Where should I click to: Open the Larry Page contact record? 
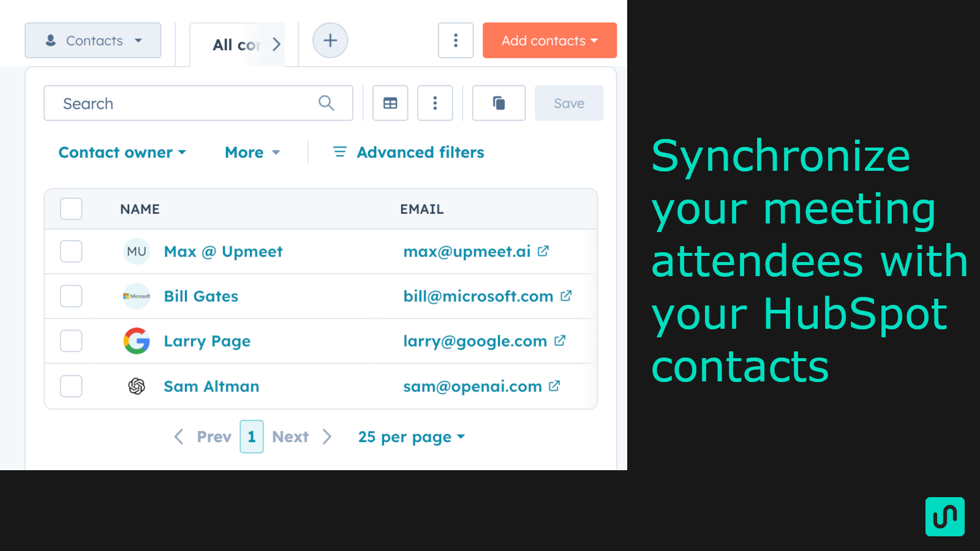click(207, 341)
